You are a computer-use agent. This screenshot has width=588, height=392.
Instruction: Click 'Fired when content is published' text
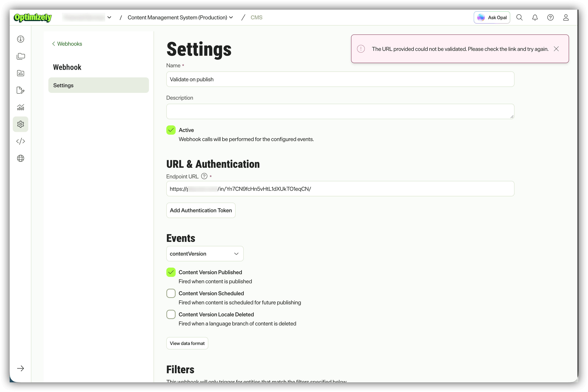(215, 282)
